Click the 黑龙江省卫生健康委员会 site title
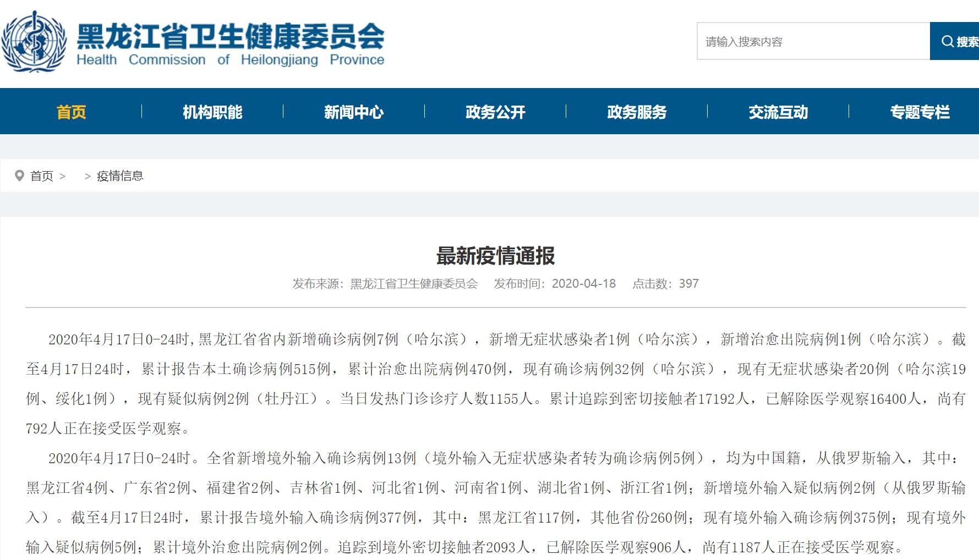The image size is (979, 560). tap(230, 35)
